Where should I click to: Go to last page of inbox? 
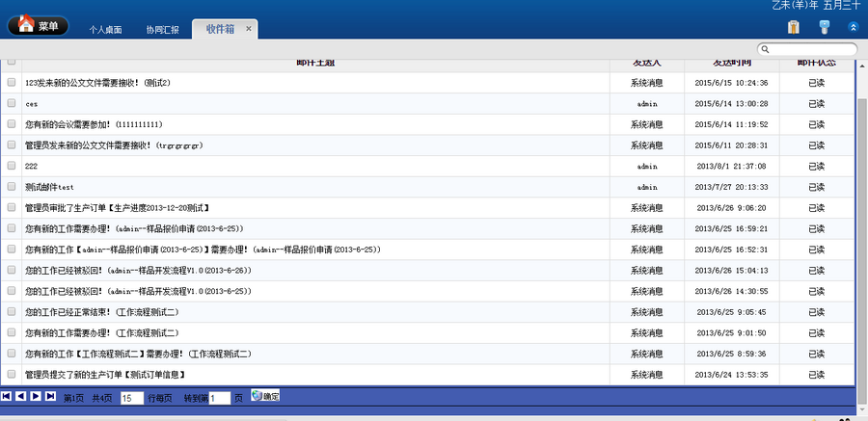point(50,396)
